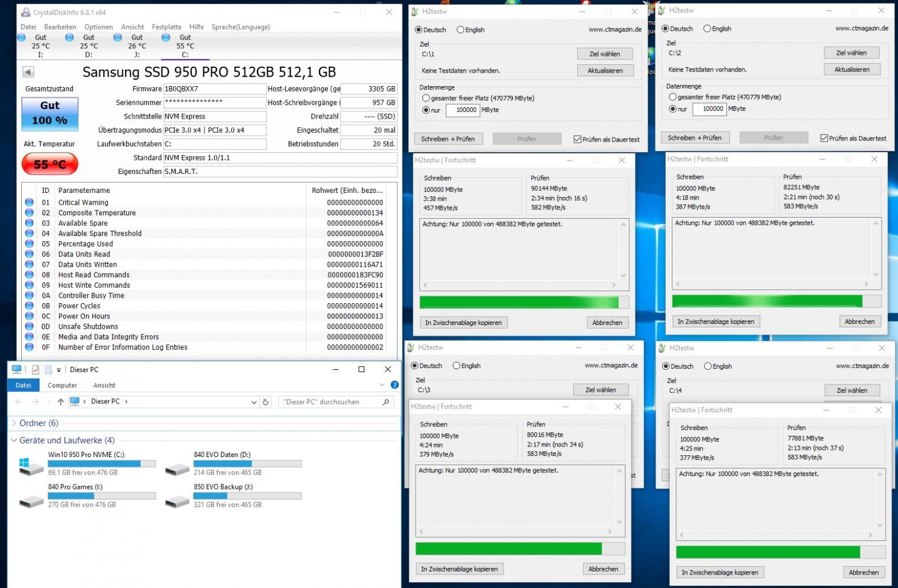Screen dimensions: 898x588
Task: Click the status dot for Data Units Written
Action: [x=29, y=264]
